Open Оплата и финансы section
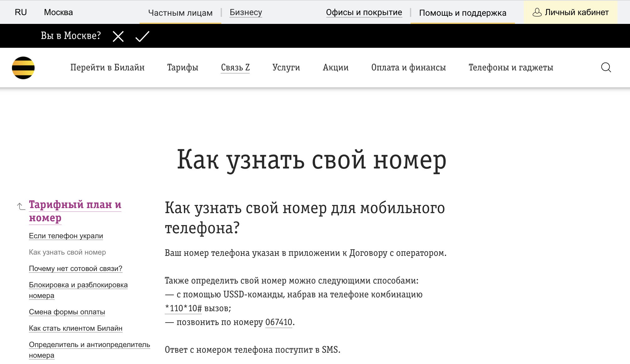Image resolution: width=630 pixels, height=364 pixels. (409, 67)
